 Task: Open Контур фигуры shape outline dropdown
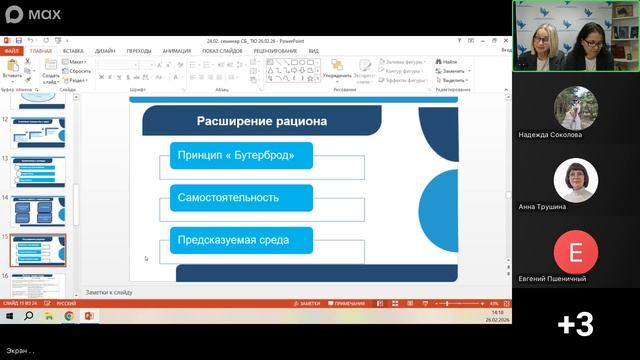tap(402, 71)
